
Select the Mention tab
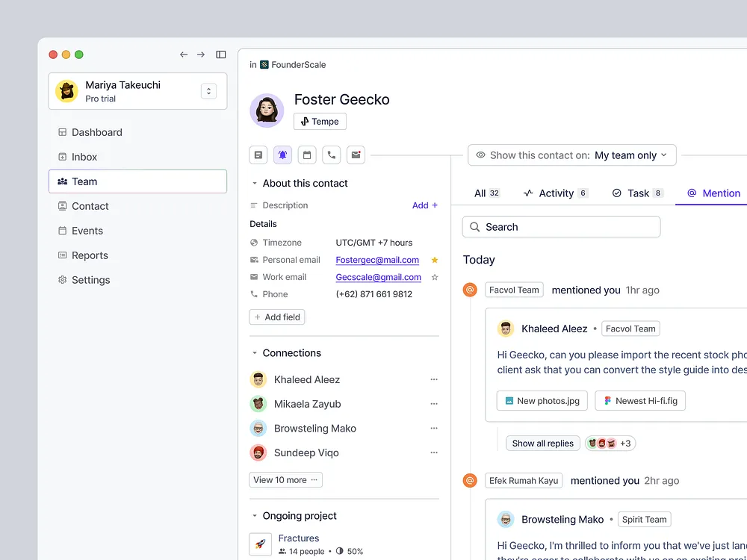coord(713,193)
